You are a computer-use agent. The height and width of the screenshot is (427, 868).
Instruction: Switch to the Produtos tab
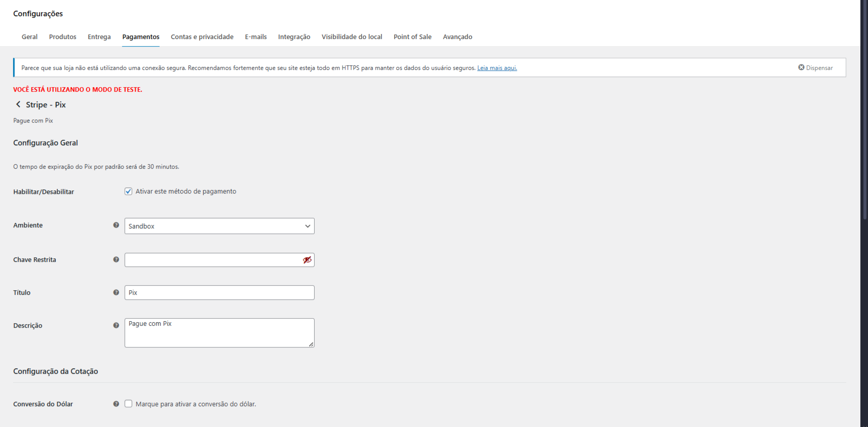62,37
